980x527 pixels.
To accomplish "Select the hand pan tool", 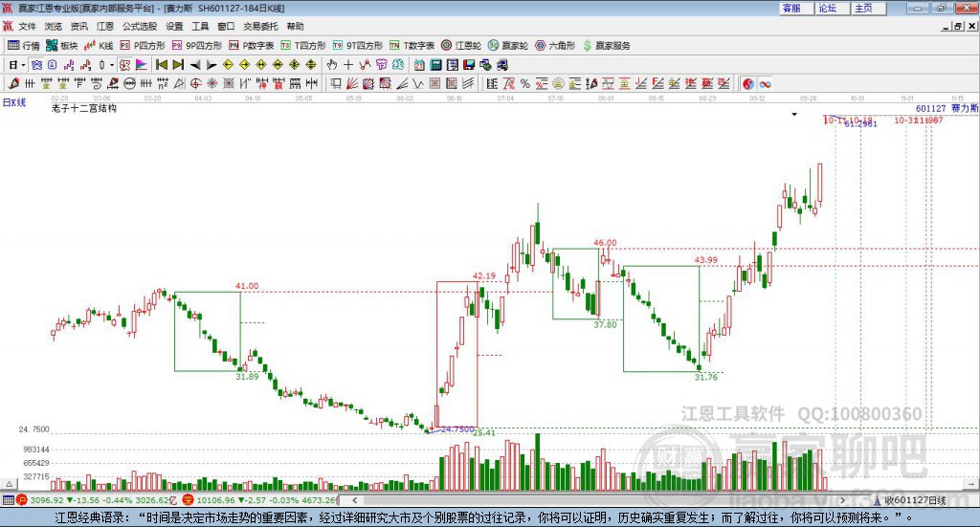I will click(332, 65).
